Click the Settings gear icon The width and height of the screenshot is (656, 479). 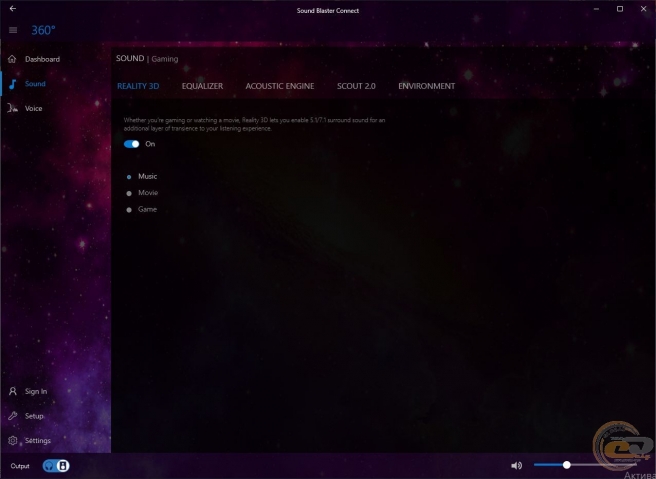[x=13, y=441]
